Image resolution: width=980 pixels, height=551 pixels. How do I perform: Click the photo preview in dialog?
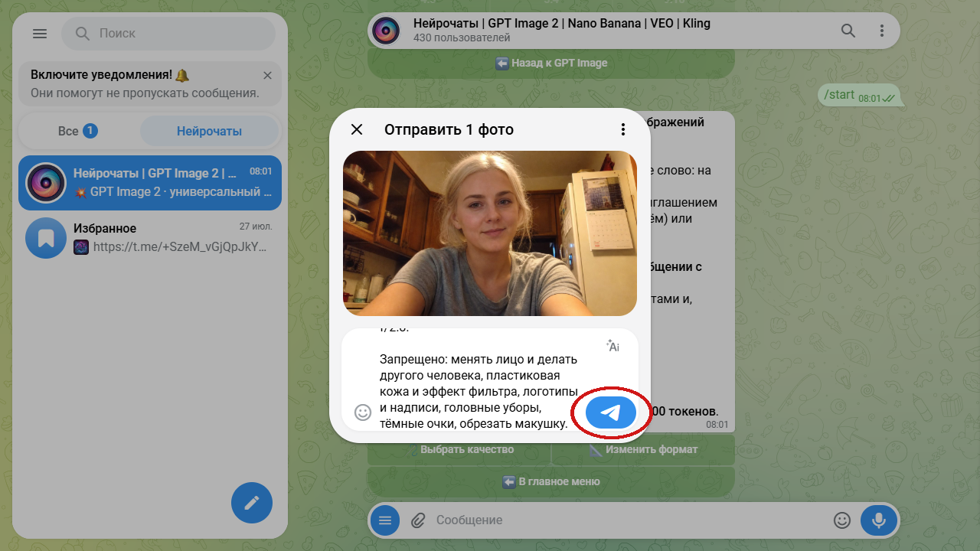click(x=490, y=233)
